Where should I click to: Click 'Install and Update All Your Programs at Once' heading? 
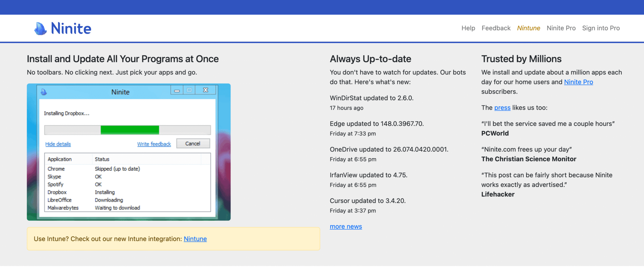(x=123, y=59)
